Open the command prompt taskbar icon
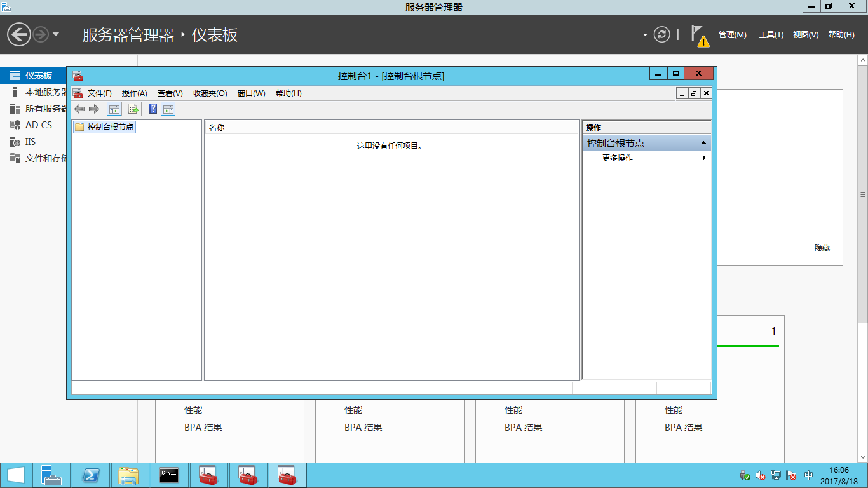 (169, 475)
